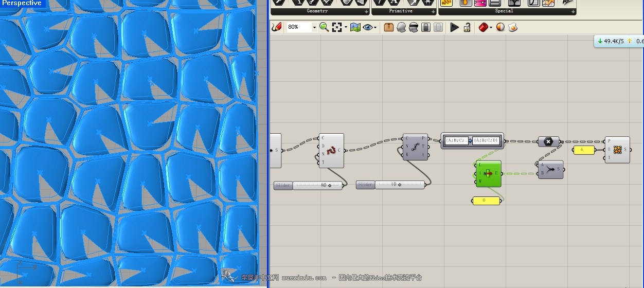Click the pink slider Special icon
Viewport: 644px width, 288px height.
click(x=480, y=3)
